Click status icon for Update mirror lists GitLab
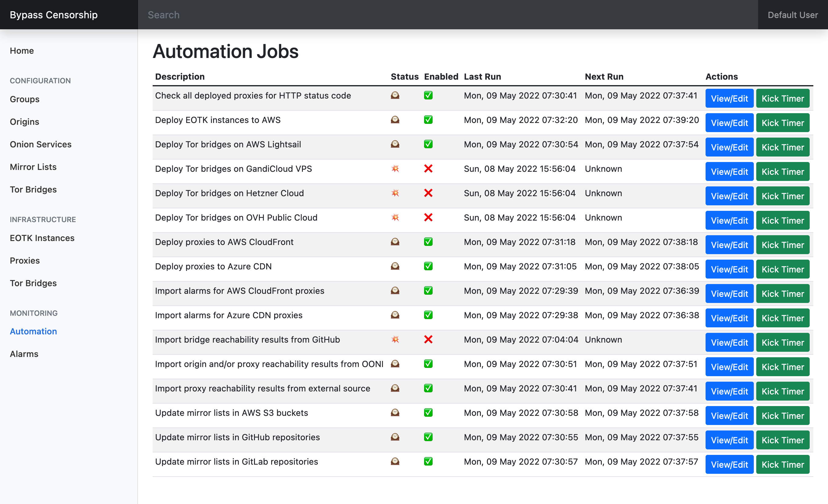This screenshot has width=828, height=504. [x=395, y=461]
